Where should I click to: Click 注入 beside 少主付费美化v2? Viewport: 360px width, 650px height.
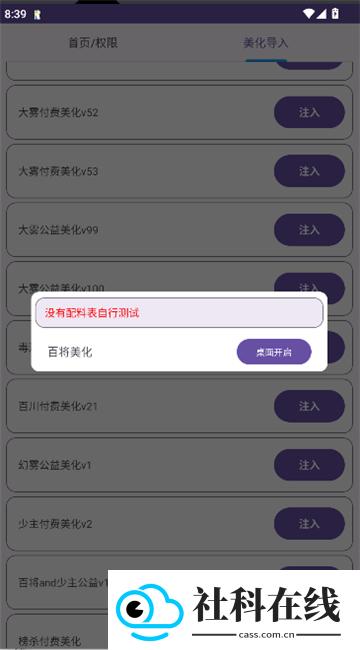tap(309, 524)
